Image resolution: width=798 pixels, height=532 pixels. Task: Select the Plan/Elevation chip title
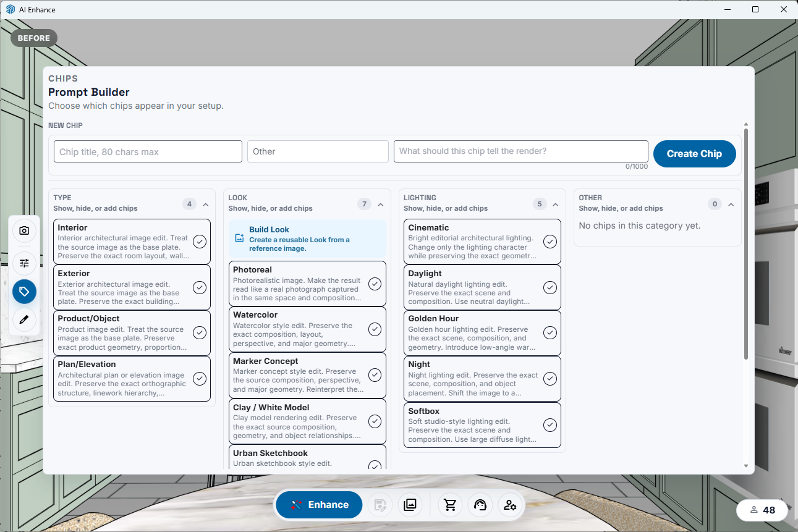click(x=87, y=365)
